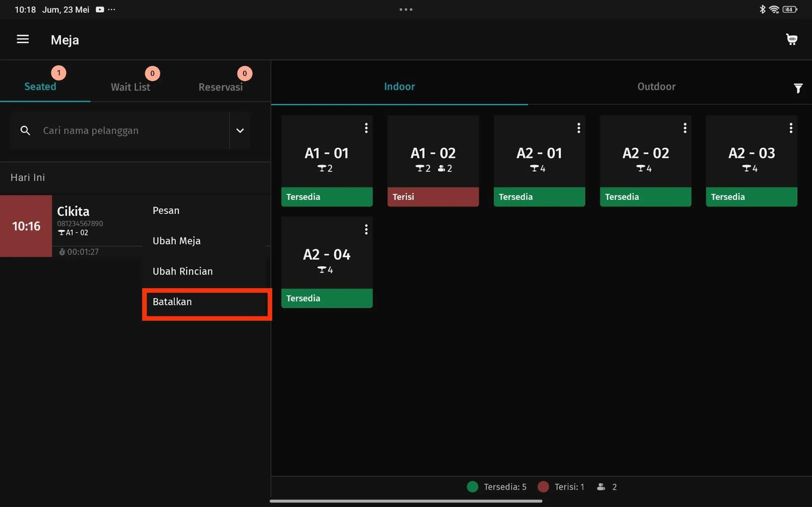Click the filter icon near Outdoor tab
The image size is (812, 507).
[797, 88]
